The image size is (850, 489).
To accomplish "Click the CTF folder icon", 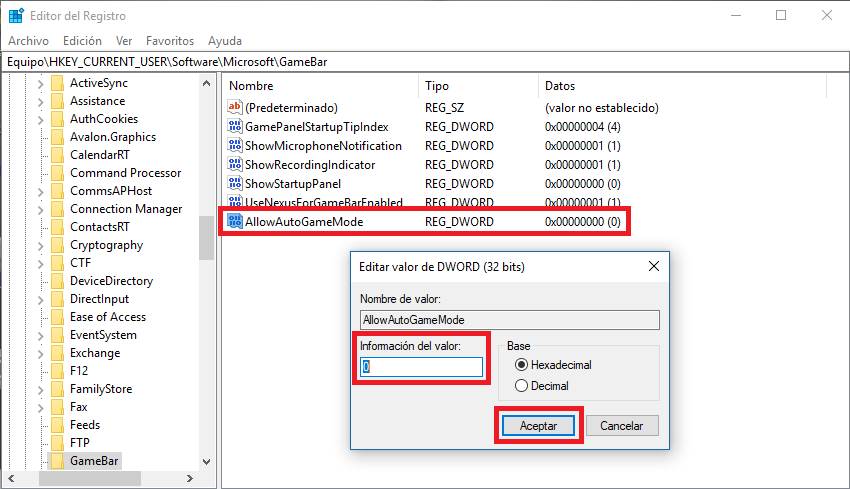I will tap(57, 263).
